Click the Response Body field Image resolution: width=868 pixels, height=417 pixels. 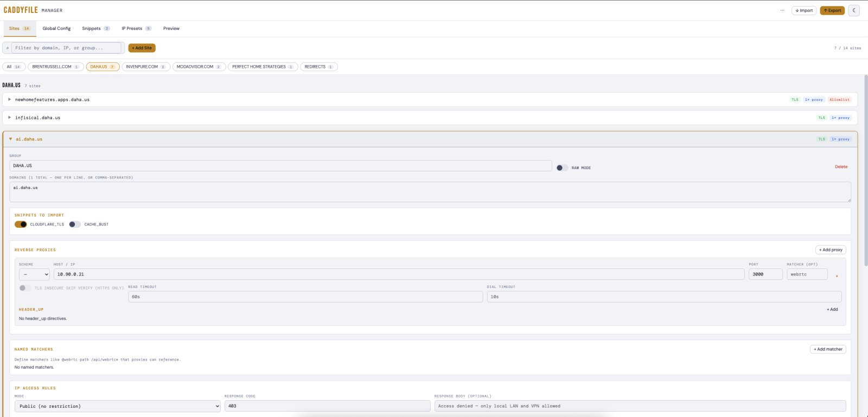tap(640, 406)
